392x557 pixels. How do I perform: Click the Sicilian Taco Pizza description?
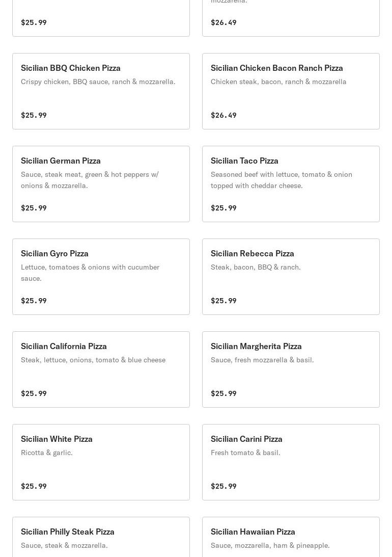click(x=281, y=180)
